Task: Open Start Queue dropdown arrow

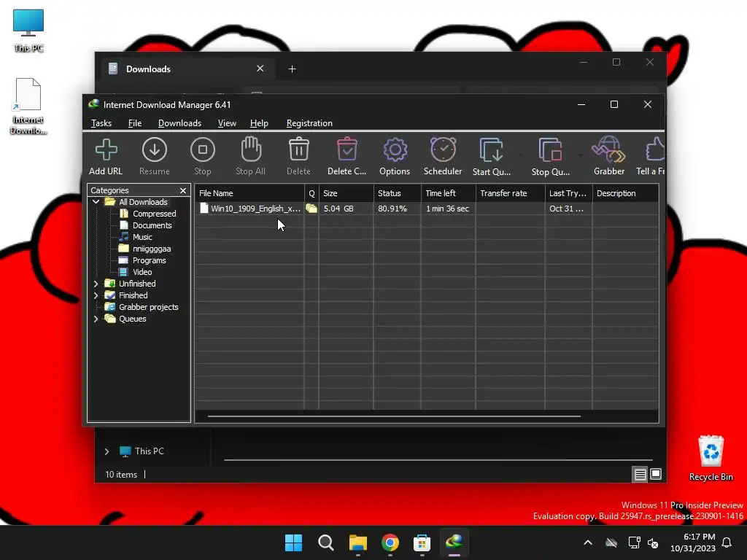Action: coord(521,155)
